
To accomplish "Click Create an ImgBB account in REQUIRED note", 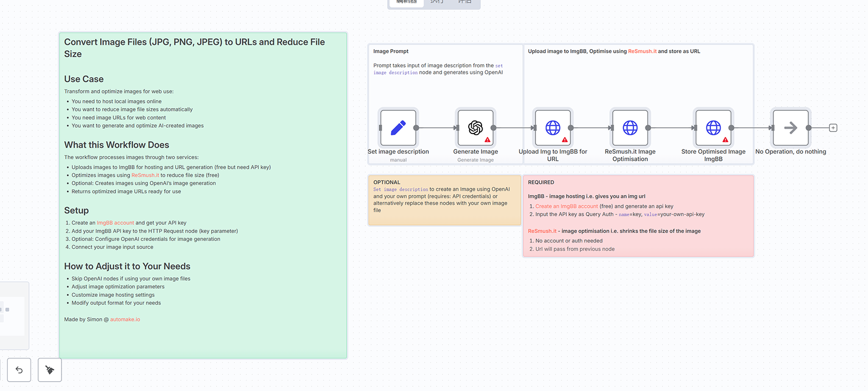I will pyautogui.click(x=566, y=206).
